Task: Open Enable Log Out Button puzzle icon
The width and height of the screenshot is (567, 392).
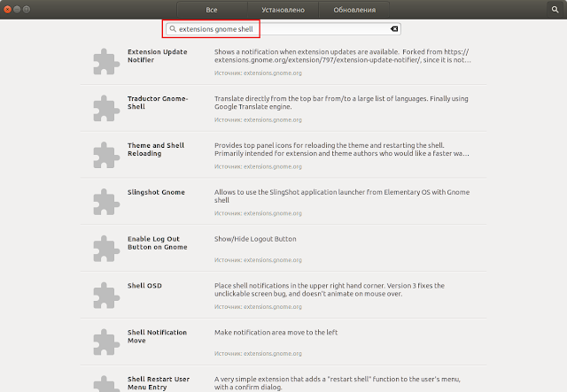Action: tap(106, 249)
